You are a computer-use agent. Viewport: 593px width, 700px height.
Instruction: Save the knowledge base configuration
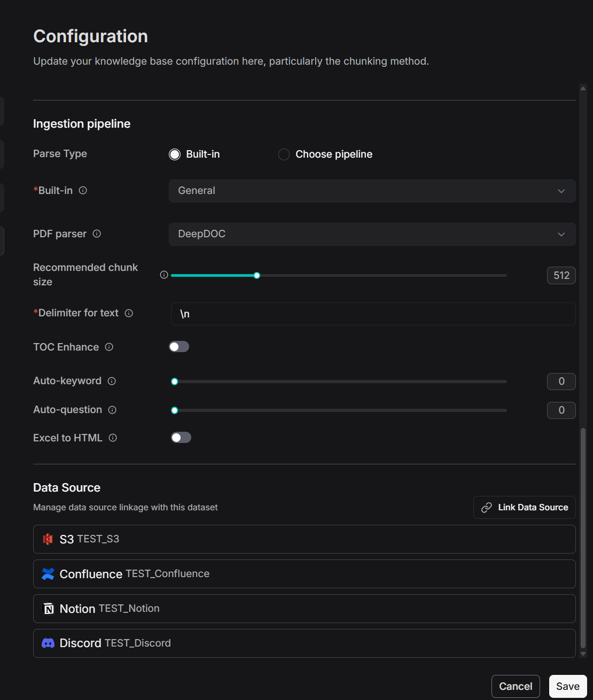567,686
